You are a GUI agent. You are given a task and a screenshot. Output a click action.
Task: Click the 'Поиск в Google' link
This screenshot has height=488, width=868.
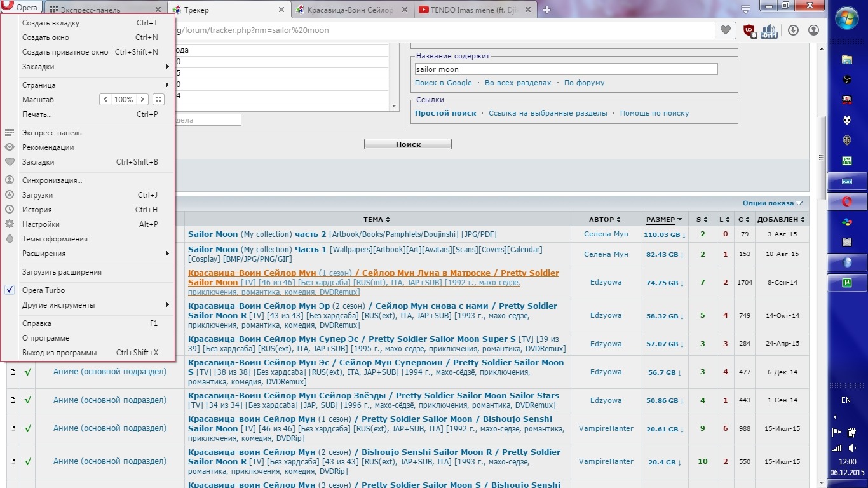tap(444, 83)
